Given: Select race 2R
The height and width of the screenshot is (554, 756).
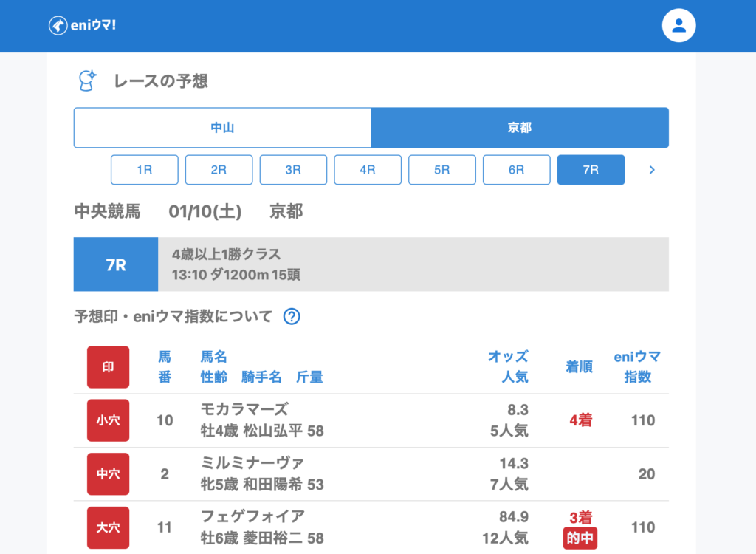Looking at the screenshot, I should [219, 170].
